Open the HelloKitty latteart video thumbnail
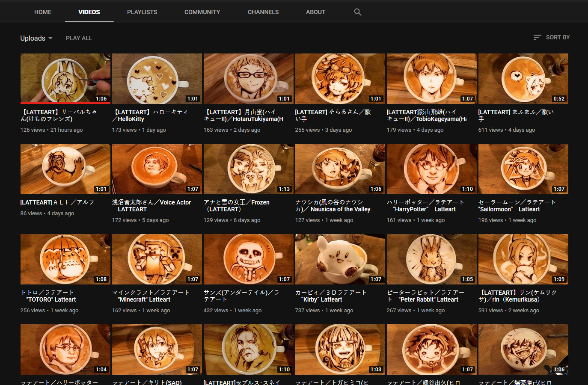The height and width of the screenshot is (385, 588). [157, 79]
